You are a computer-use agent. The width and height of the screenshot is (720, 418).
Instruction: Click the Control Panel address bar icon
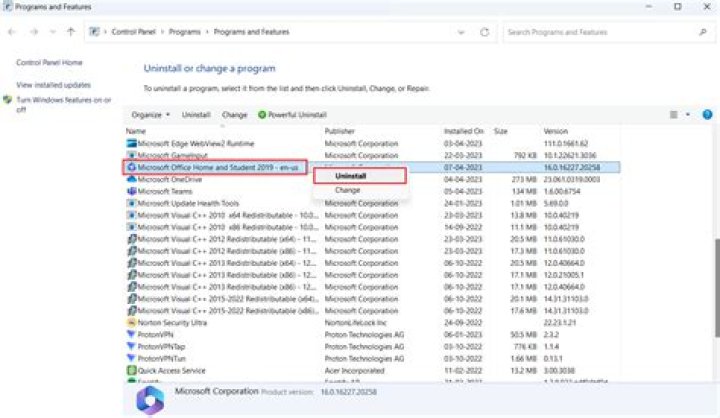[94, 32]
